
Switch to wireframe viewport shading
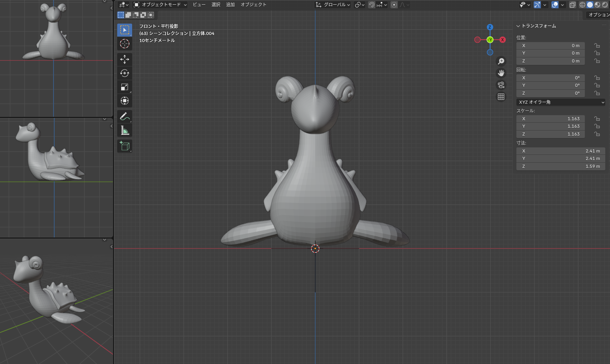click(x=582, y=5)
